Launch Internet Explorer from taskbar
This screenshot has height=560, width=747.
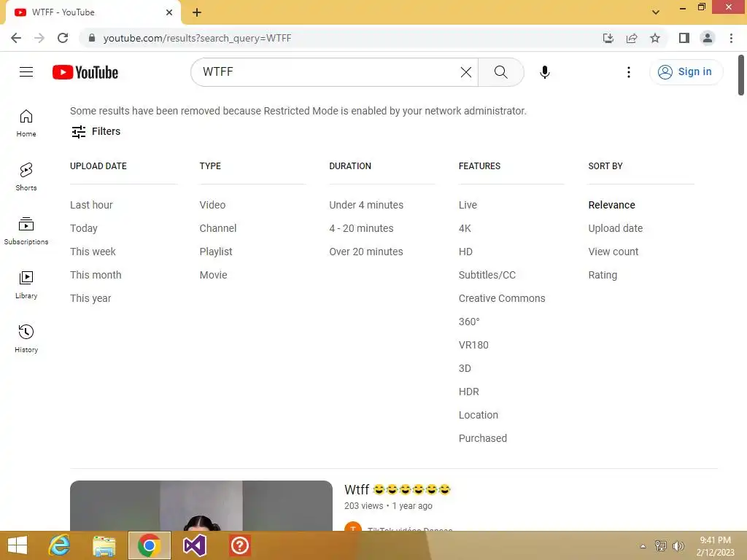pos(60,545)
